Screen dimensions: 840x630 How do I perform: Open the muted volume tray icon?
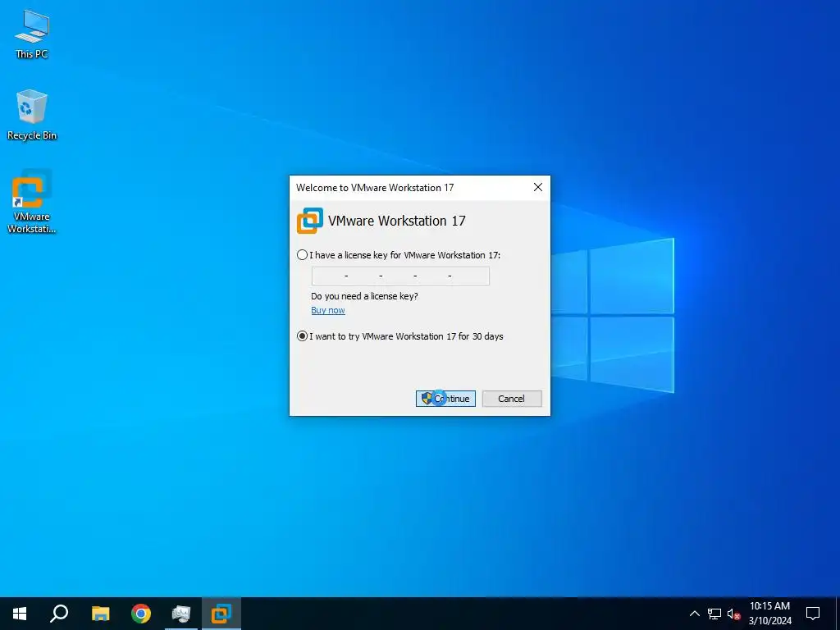[x=733, y=614]
